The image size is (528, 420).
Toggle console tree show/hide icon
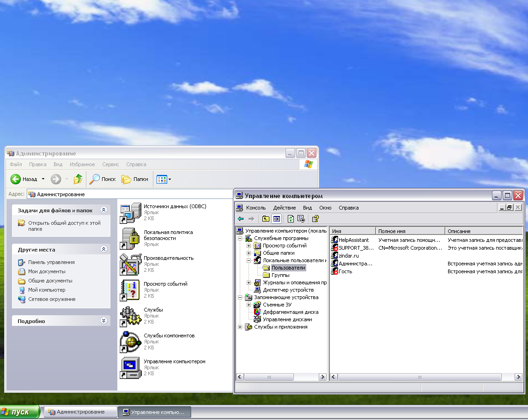point(276,219)
